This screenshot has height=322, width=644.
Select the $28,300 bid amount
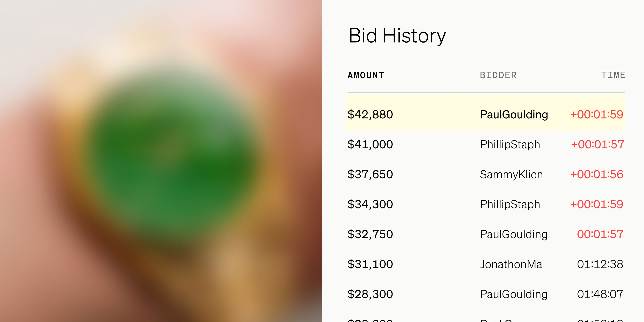370,294
